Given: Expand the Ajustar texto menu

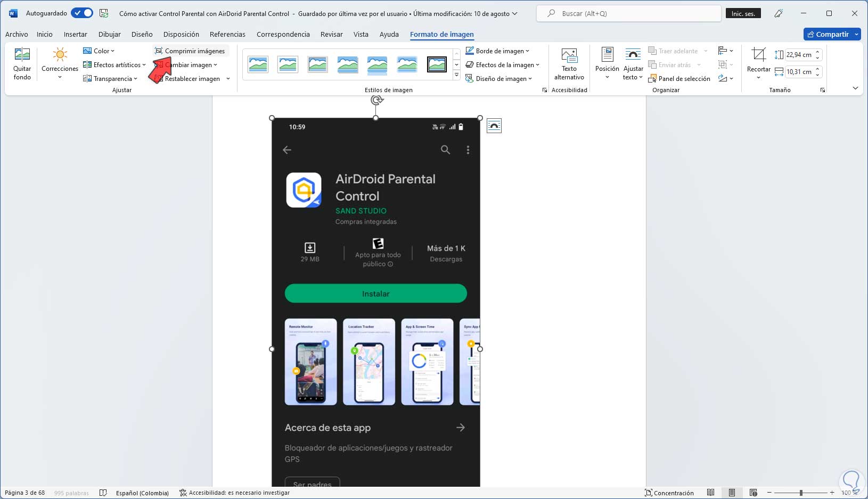Looking at the screenshot, I should click(x=633, y=64).
